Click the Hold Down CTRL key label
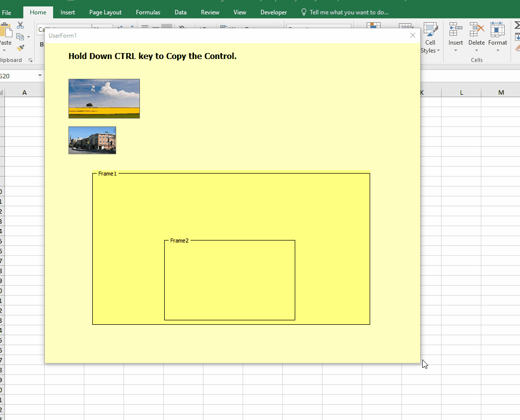Viewport: 520px width, 420px height. point(152,56)
